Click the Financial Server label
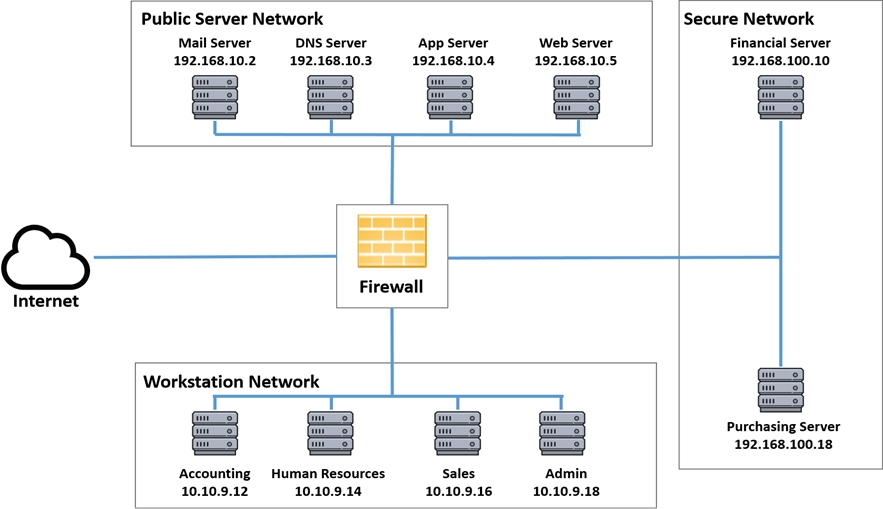This screenshot has width=883, height=509. 781,43
